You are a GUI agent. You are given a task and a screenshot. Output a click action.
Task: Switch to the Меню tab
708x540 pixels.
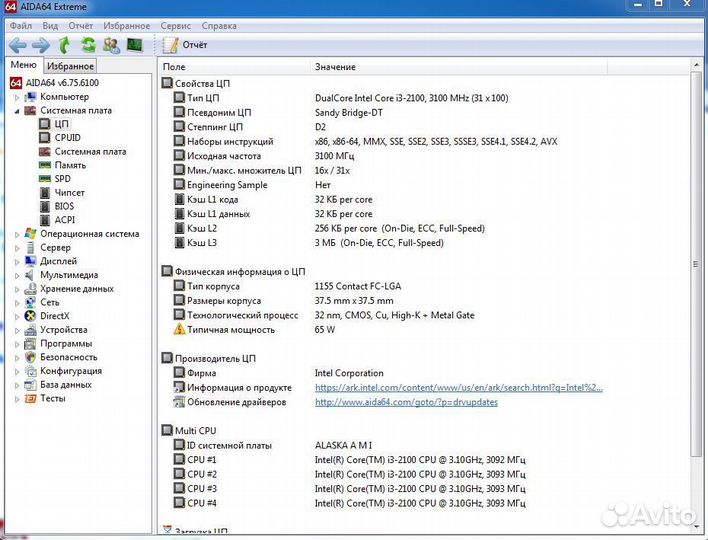[23, 65]
